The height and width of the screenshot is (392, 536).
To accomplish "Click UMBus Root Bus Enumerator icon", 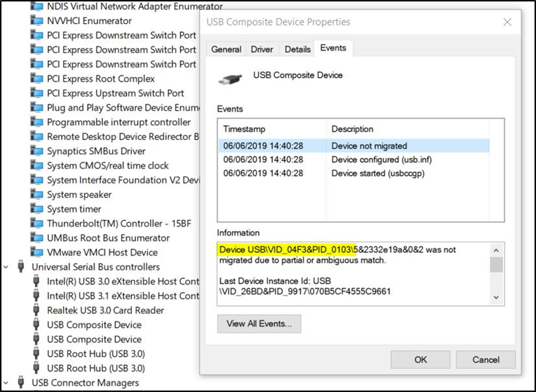I will pyautogui.click(x=36, y=238).
